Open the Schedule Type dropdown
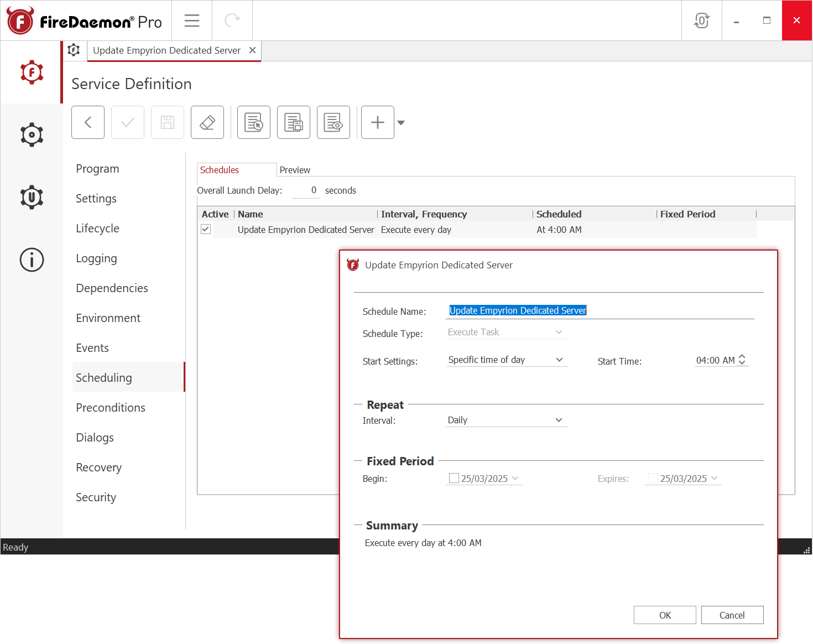Screen dimensions: 813x644 pos(507,332)
